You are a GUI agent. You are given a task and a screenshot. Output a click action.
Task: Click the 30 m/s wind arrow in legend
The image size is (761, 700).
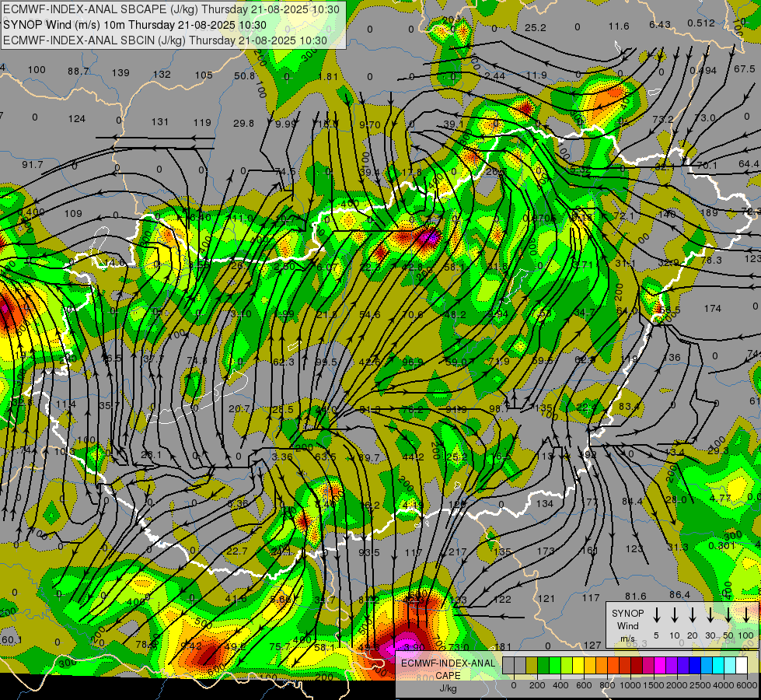tap(710, 614)
